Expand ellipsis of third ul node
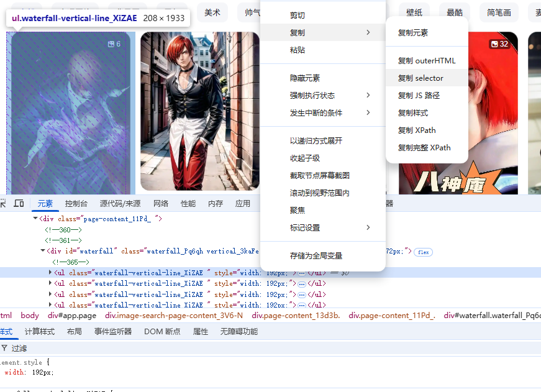 click(x=302, y=295)
